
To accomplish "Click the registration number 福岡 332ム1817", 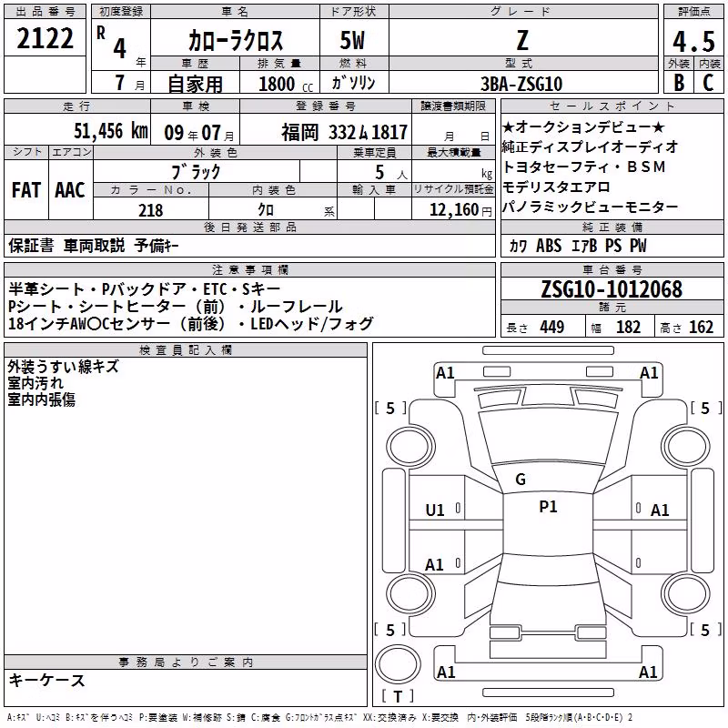I will tap(345, 132).
